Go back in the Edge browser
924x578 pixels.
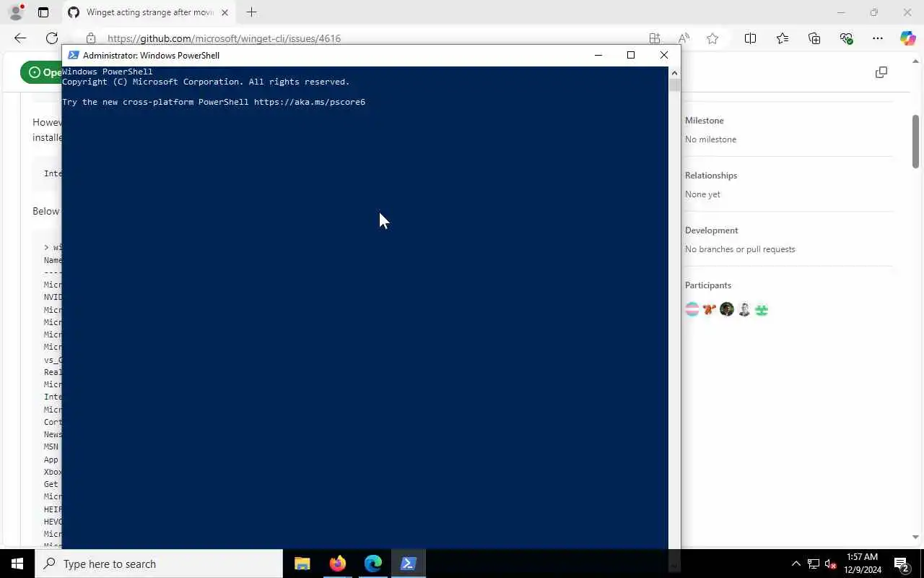[20, 38]
